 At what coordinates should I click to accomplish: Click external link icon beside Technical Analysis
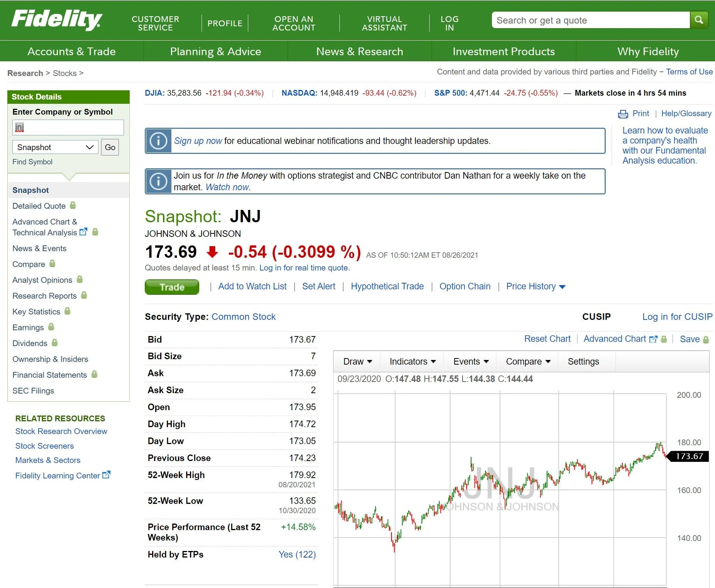[83, 232]
